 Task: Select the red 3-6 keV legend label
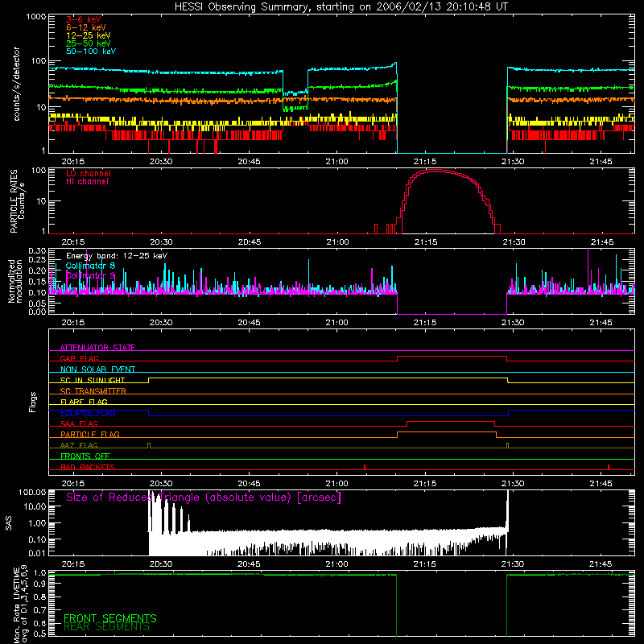pyautogui.click(x=84, y=19)
